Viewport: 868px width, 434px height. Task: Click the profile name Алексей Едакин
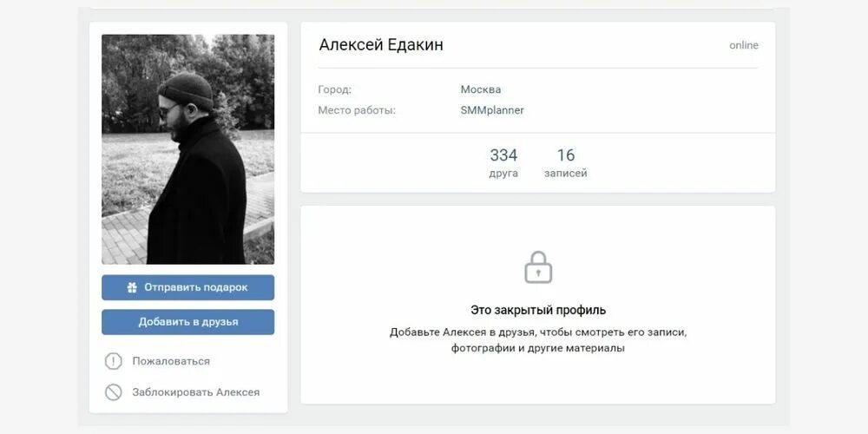381,45
